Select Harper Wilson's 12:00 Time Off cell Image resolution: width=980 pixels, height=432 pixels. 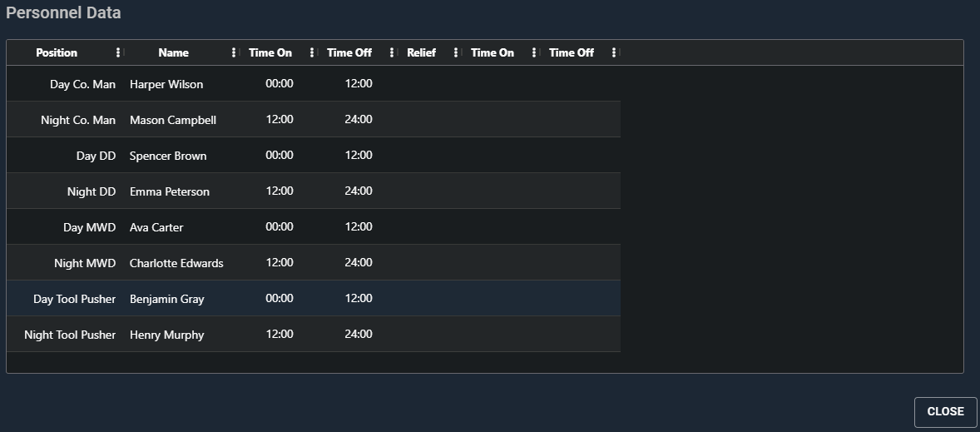pos(359,84)
